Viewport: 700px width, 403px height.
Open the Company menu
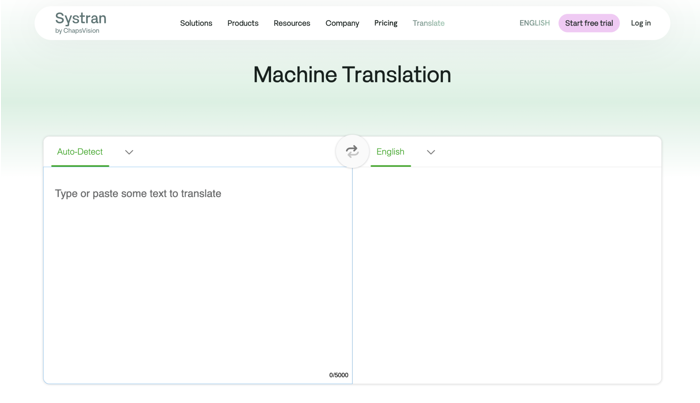342,23
